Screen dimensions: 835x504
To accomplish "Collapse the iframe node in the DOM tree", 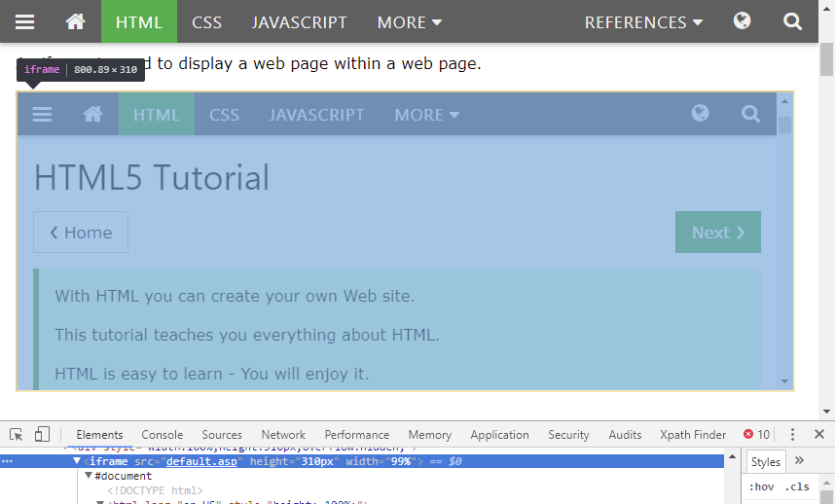I will 77,461.
